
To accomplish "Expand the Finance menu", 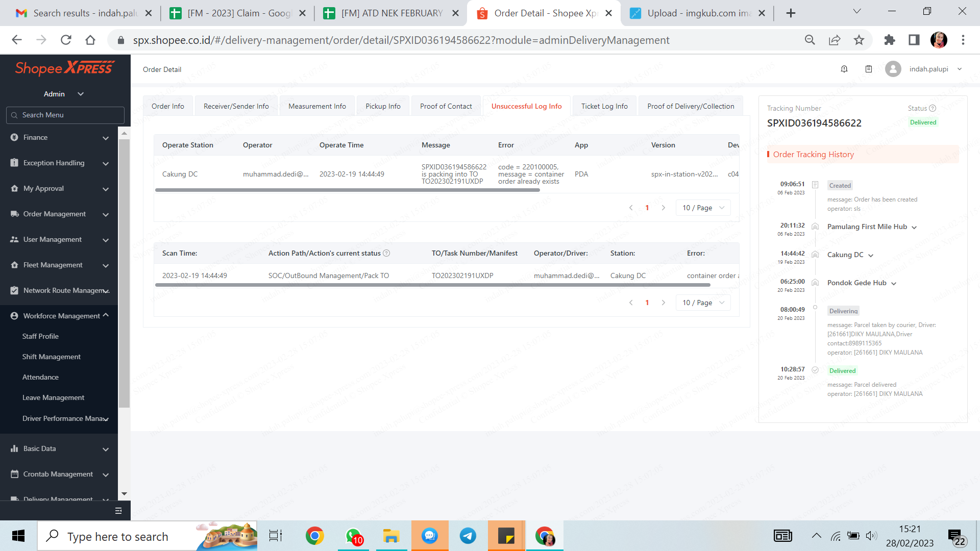I will [106, 138].
